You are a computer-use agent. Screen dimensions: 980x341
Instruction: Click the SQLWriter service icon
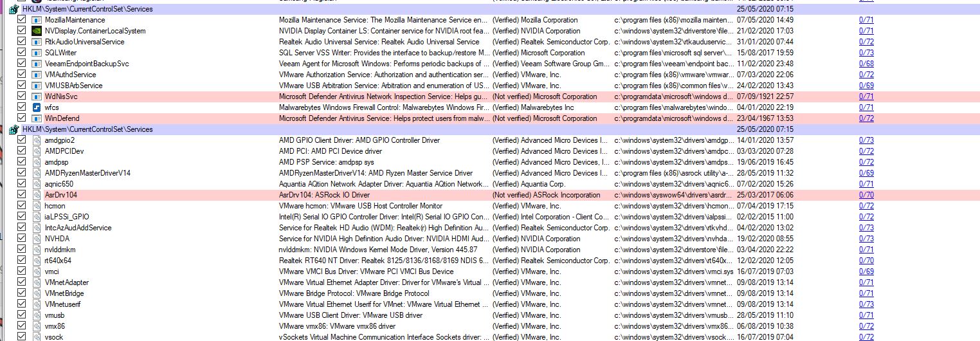tap(37, 53)
